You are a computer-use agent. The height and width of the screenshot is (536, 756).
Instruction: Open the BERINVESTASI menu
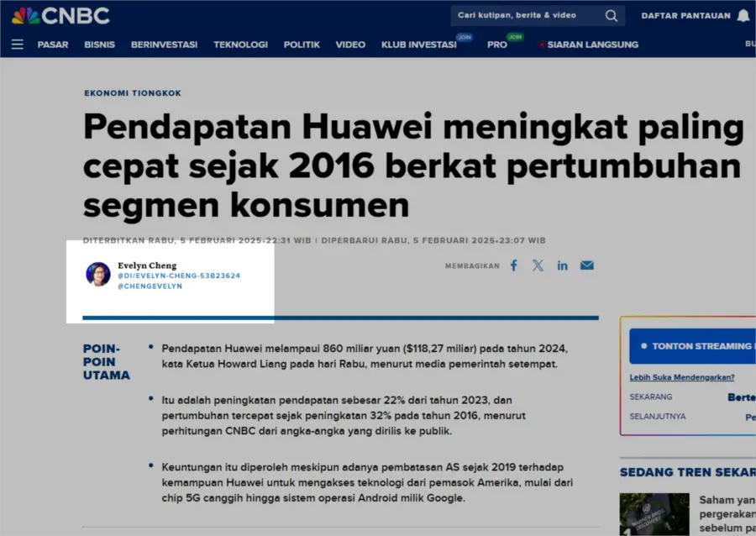(165, 45)
